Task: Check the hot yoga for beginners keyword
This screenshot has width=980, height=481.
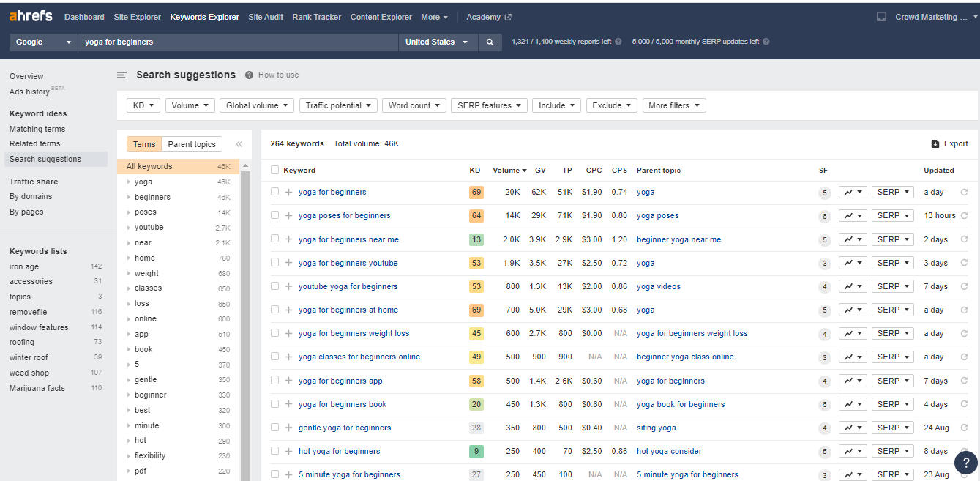Action: [x=274, y=450]
